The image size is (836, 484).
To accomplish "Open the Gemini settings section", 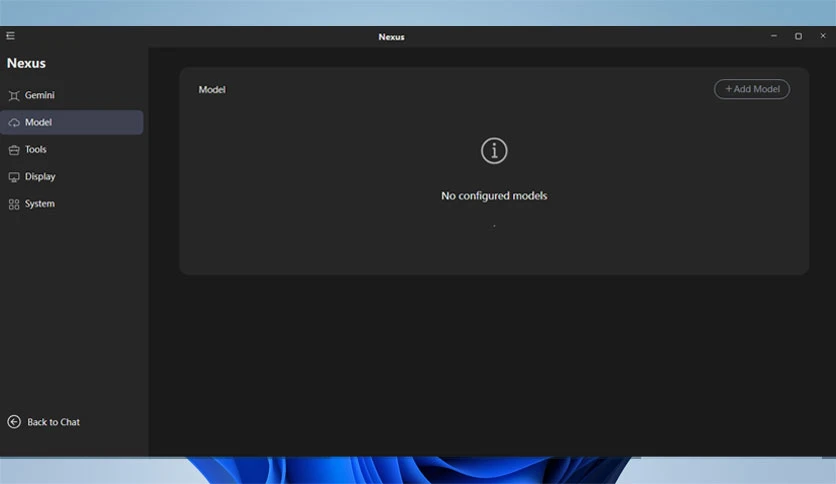I will pyautogui.click(x=72, y=95).
